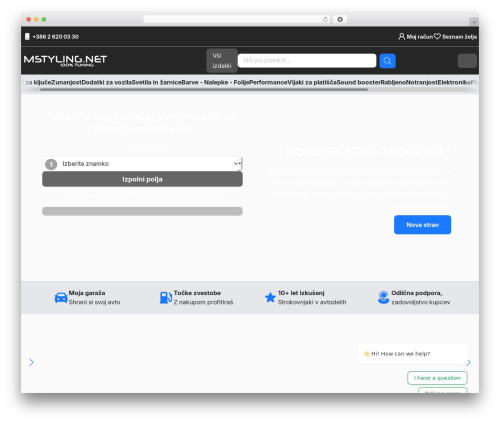
Task: Open the Seznam želja link
Action: coord(459,37)
